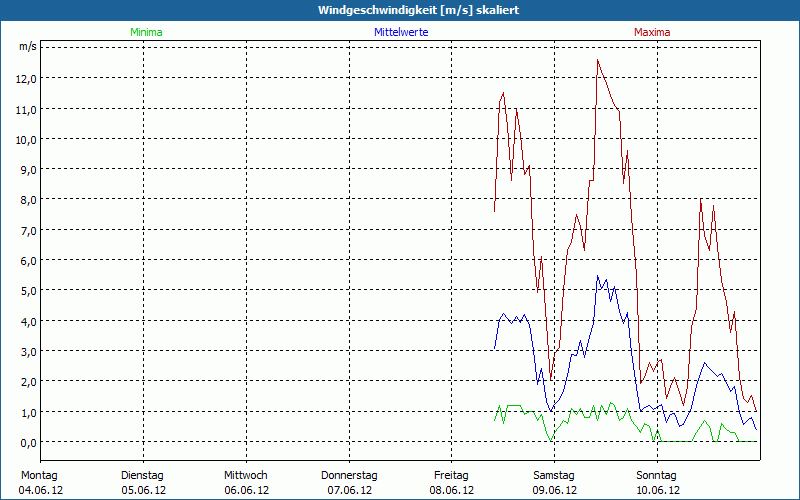Click the 'Freitag' day label
This screenshot has width=800, height=500.
pos(451,476)
